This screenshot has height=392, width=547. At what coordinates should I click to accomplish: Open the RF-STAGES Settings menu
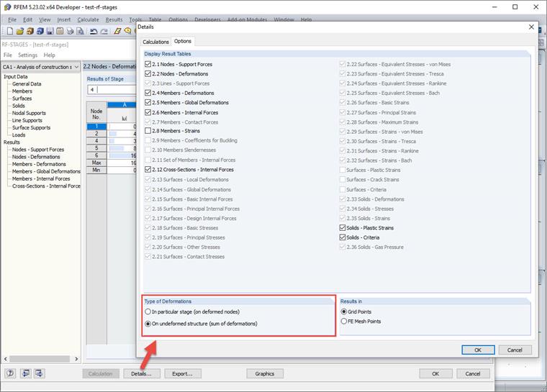[x=27, y=55]
